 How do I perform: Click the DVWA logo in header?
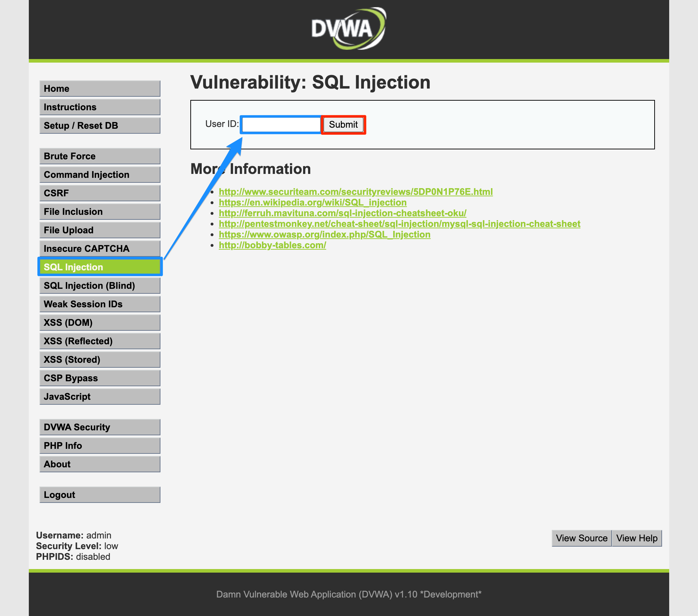click(349, 28)
